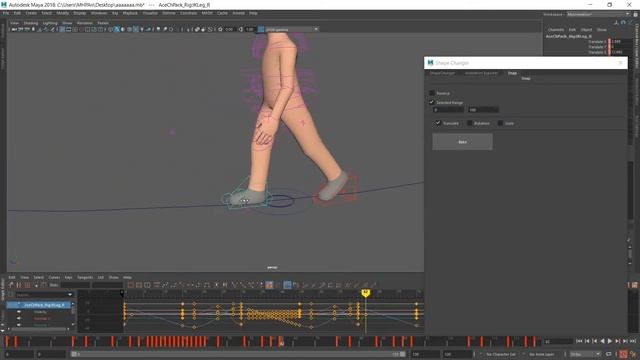This screenshot has width=640, height=360.
Task: Open the Tangents menu in Graph Editor
Action: [85, 278]
